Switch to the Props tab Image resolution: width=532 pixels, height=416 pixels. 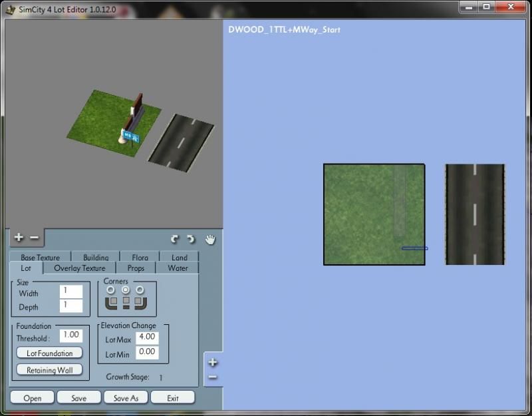(x=136, y=268)
